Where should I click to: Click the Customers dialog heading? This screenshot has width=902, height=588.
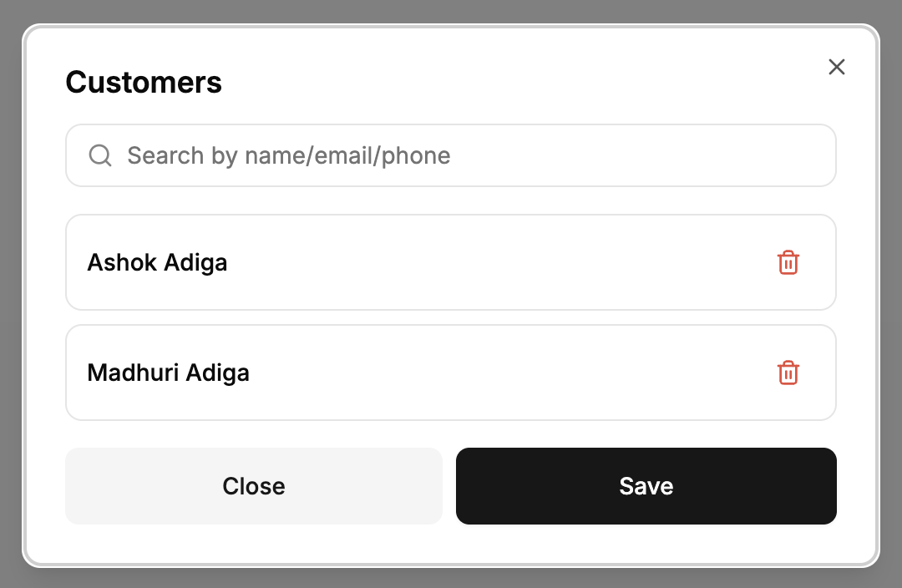click(144, 82)
